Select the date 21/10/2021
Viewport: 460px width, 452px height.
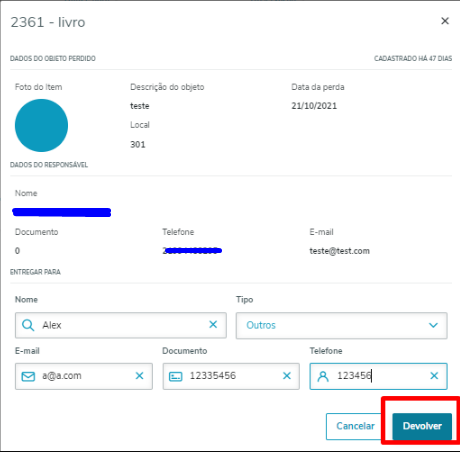(314, 106)
